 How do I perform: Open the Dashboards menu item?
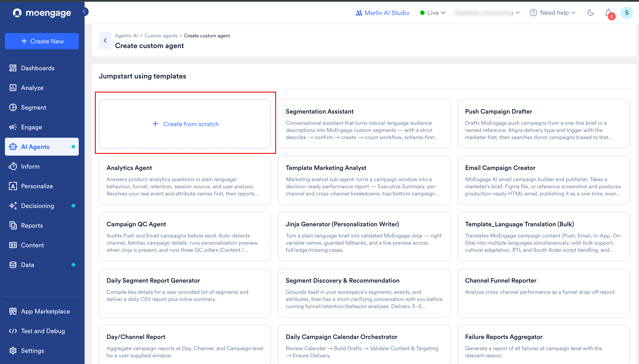click(x=42, y=68)
